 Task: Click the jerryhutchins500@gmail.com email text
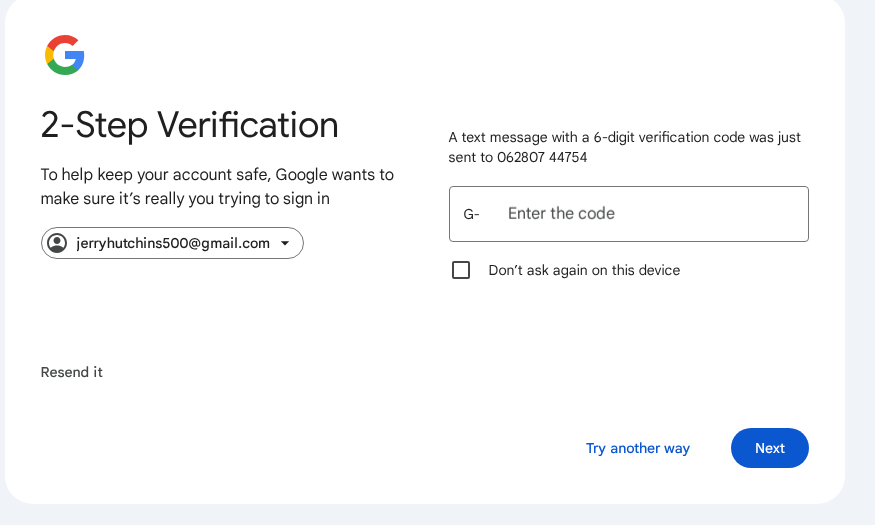pyautogui.click(x=173, y=243)
